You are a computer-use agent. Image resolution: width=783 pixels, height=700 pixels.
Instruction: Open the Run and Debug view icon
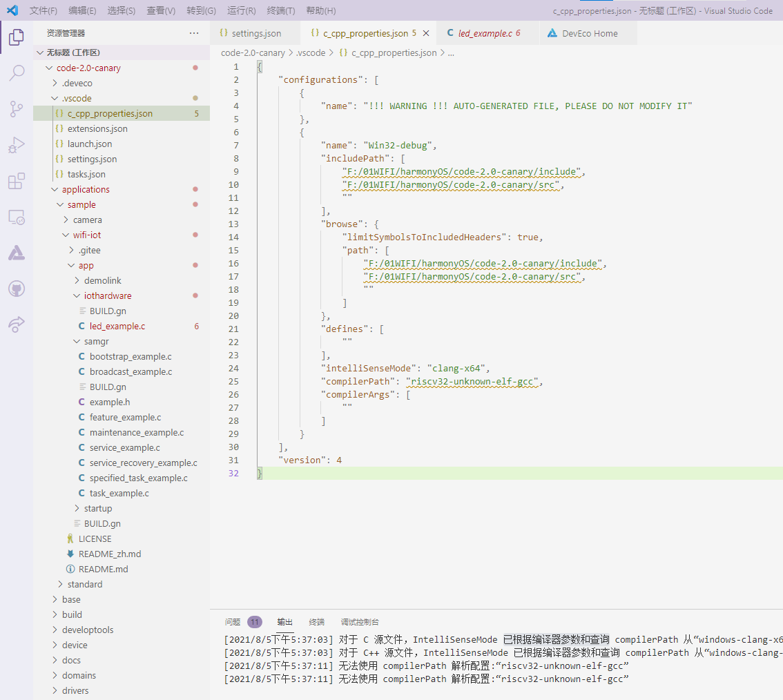[x=17, y=145]
